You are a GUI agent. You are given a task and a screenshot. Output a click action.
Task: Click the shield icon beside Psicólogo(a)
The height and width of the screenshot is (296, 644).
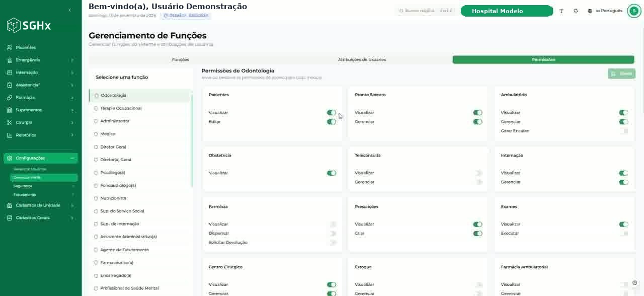96,173
